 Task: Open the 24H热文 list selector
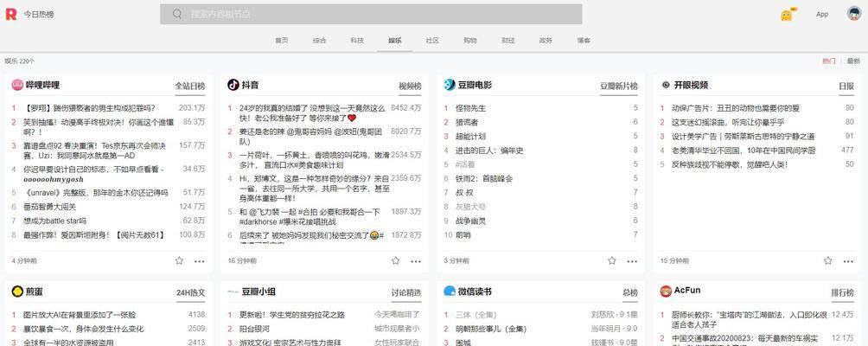coord(190,292)
